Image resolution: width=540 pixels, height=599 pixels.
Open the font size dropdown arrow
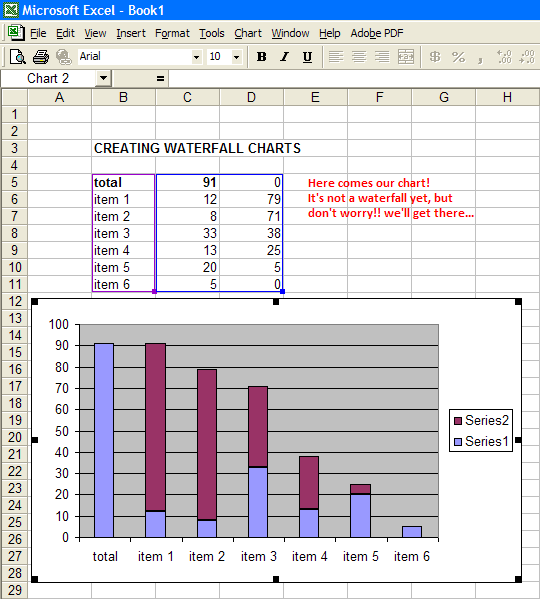pyautogui.click(x=236, y=57)
